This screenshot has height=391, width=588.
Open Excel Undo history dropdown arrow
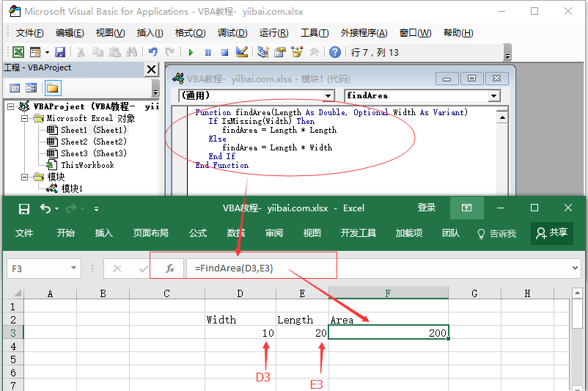click(x=57, y=208)
